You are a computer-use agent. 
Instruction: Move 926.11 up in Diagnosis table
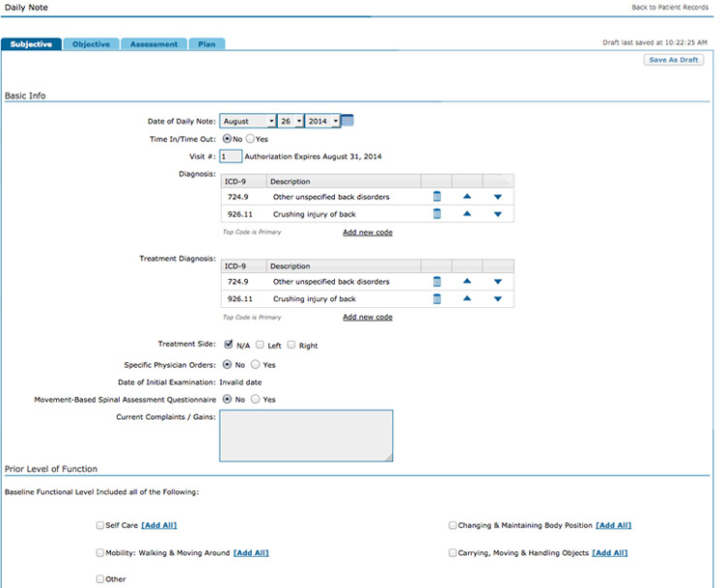click(467, 213)
